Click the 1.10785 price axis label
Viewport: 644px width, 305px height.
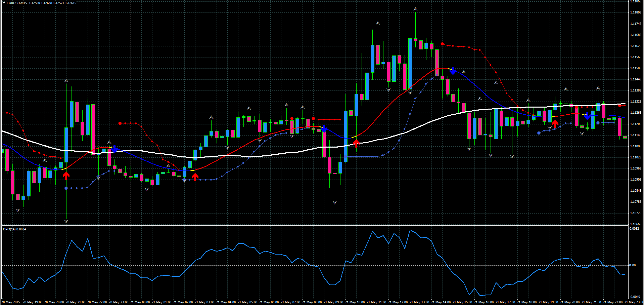click(x=635, y=202)
